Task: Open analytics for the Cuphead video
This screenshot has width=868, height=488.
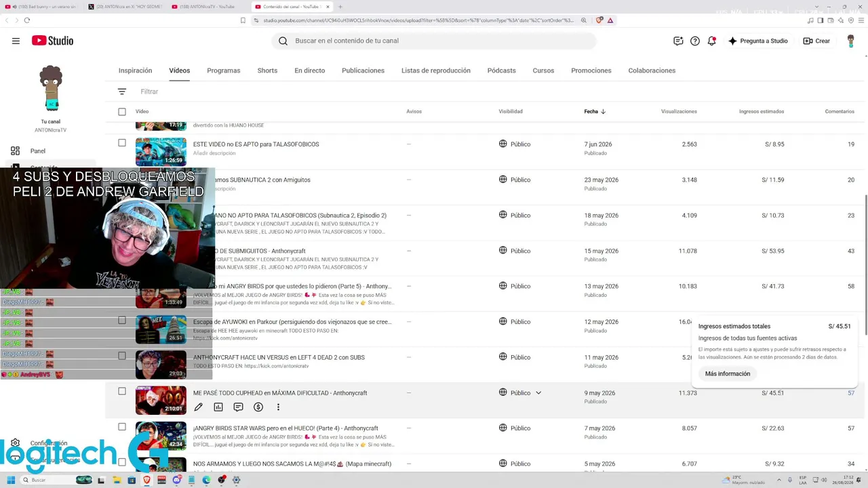Action: click(x=218, y=407)
